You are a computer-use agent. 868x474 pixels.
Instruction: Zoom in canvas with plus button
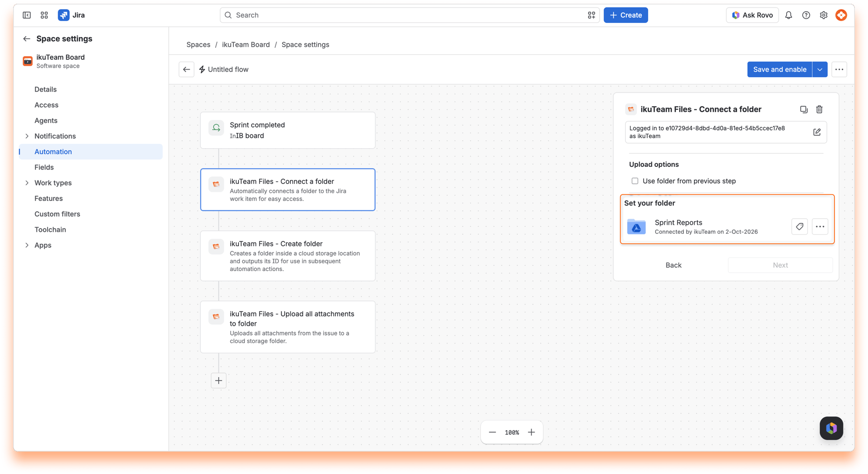tap(531, 432)
